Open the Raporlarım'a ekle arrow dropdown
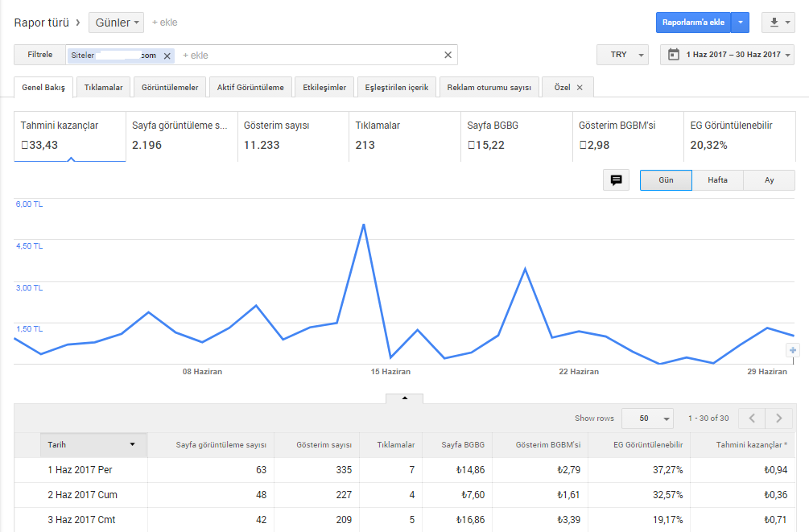Image resolution: width=809 pixels, height=532 pixels. click(741, 23)
